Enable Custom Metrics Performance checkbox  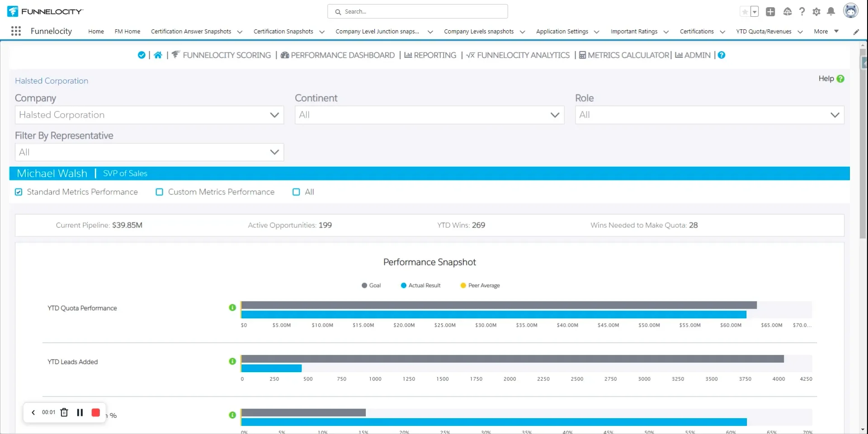pos(160,192)
